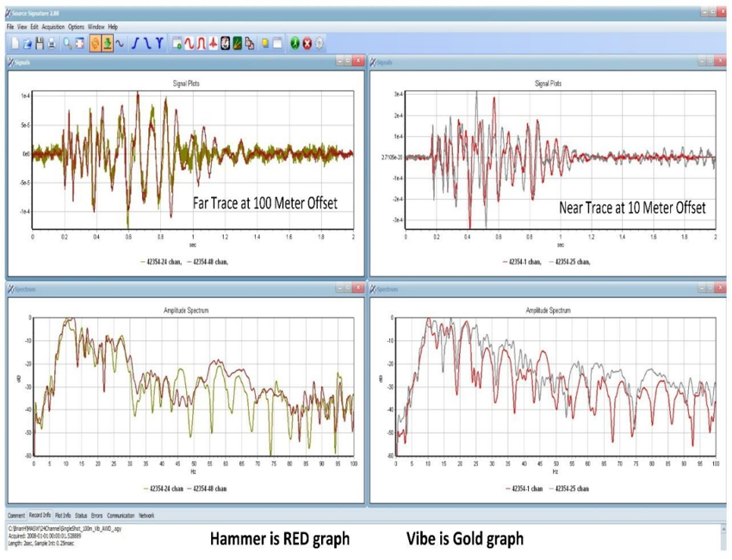The image size is (732, 560).
Task: Open the Options menu
Action: [x=77, y=28]
